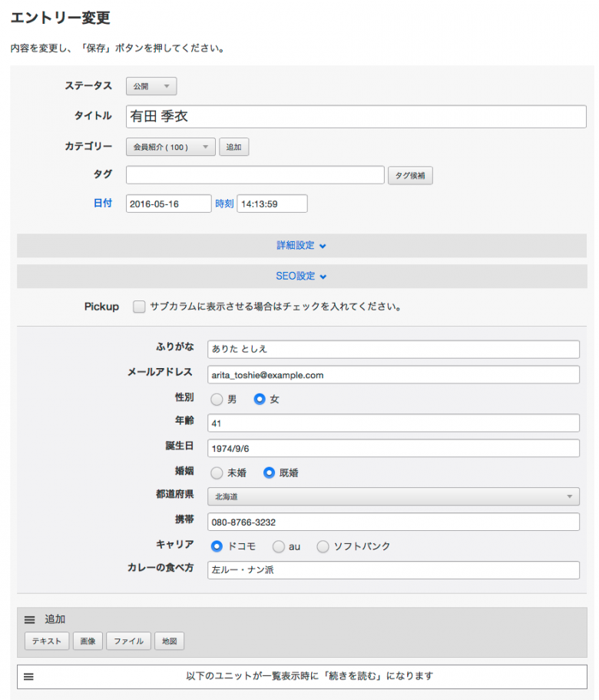
Task: Click the 追加 button next to category
Action: click(233, 146)
